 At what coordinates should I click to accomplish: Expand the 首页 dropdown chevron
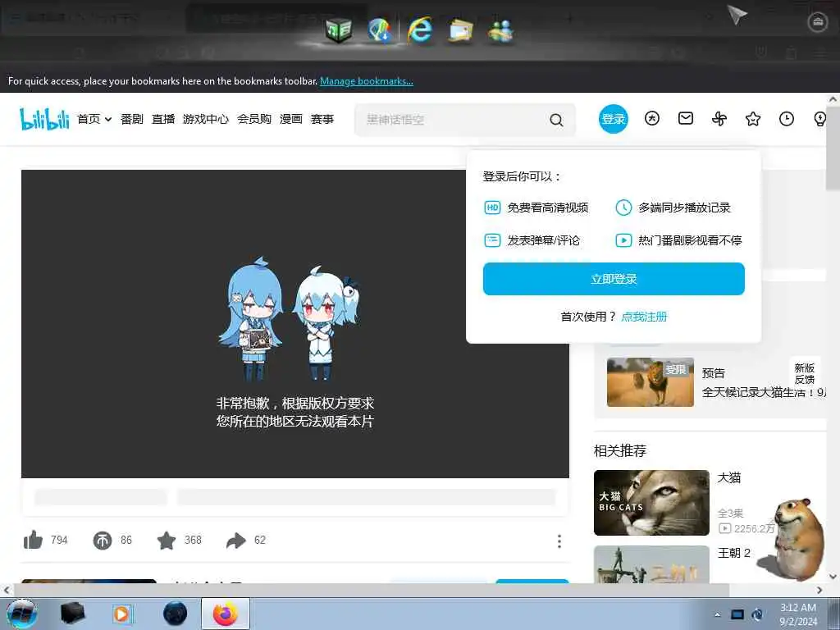click(108, 119)
